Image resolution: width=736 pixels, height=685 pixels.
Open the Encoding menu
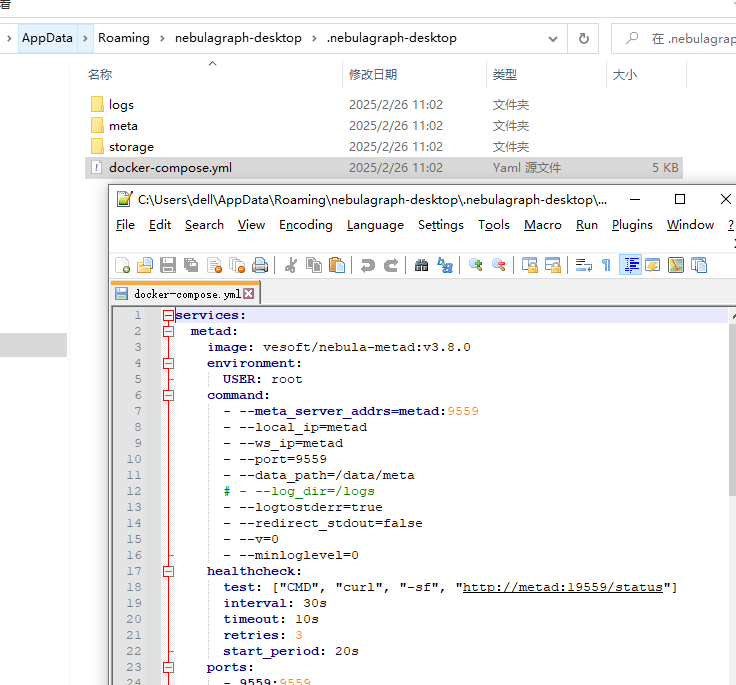pyautogui.click(x=306, y=225)
